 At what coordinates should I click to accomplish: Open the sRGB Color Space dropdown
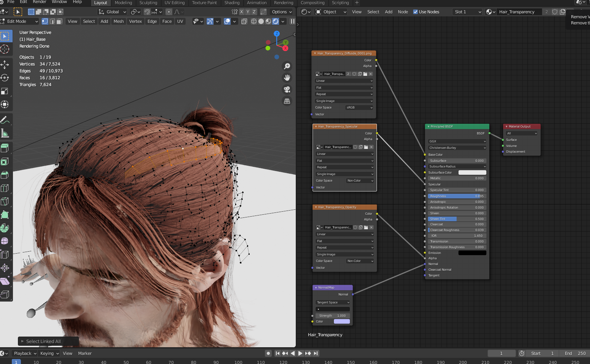pyautogui.click(x=359, y=108)
